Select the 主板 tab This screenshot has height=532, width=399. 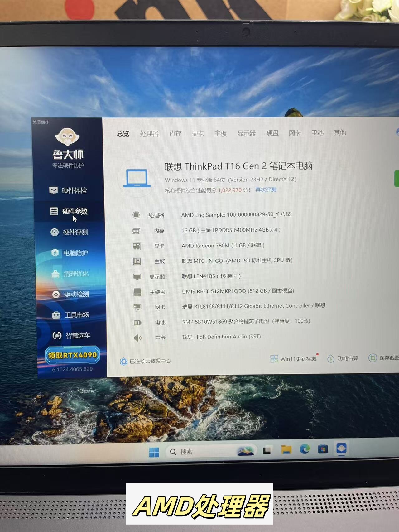221,133
